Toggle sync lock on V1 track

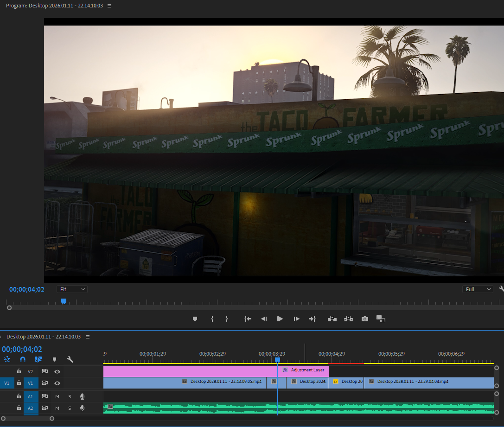pos(45,383)
